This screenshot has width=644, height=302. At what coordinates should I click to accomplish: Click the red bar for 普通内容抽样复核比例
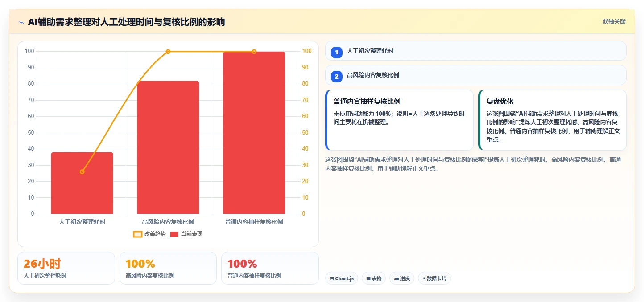[x=254, y=133]
